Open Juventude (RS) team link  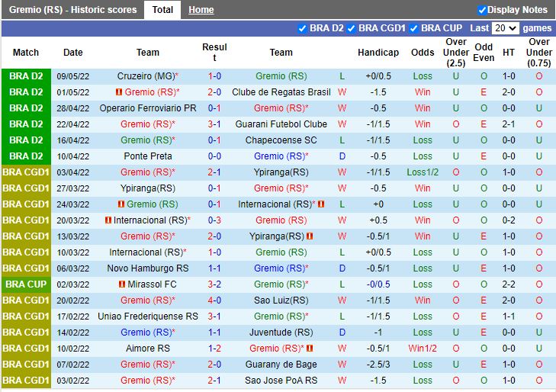(281, 332)
